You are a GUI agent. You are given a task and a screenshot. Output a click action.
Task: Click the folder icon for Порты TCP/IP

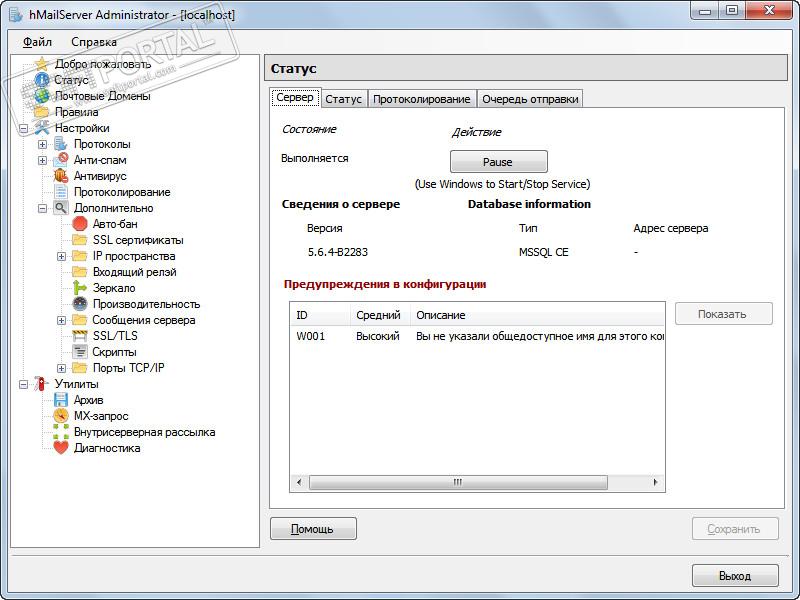coord(80,368)
